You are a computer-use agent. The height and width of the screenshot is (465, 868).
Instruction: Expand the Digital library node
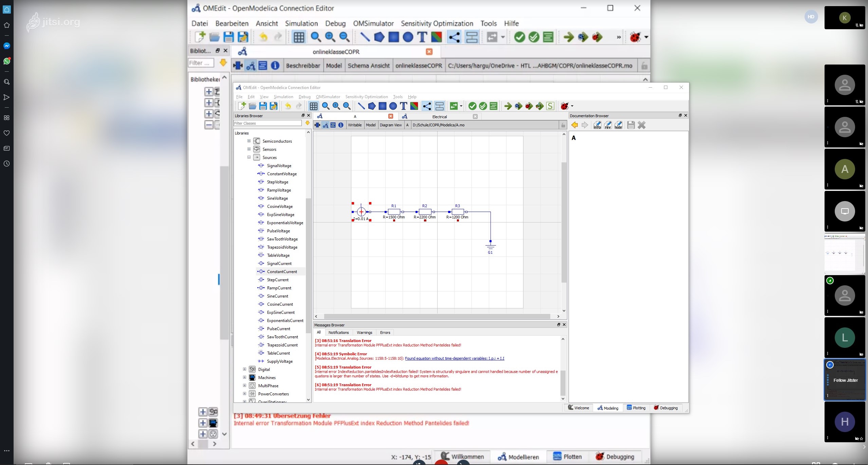(244, 369)
